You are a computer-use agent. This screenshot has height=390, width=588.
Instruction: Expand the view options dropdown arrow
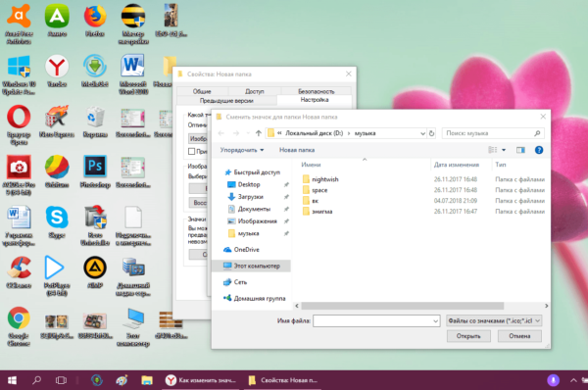[504, 150]
